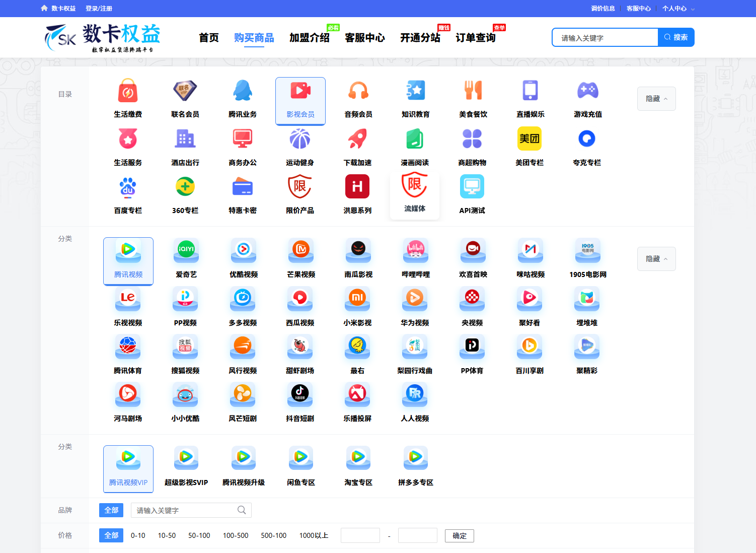The width and height of the screenshot is (756, 553).
Task: Open the 夸克专栏 icon
Action: [587, 139]
